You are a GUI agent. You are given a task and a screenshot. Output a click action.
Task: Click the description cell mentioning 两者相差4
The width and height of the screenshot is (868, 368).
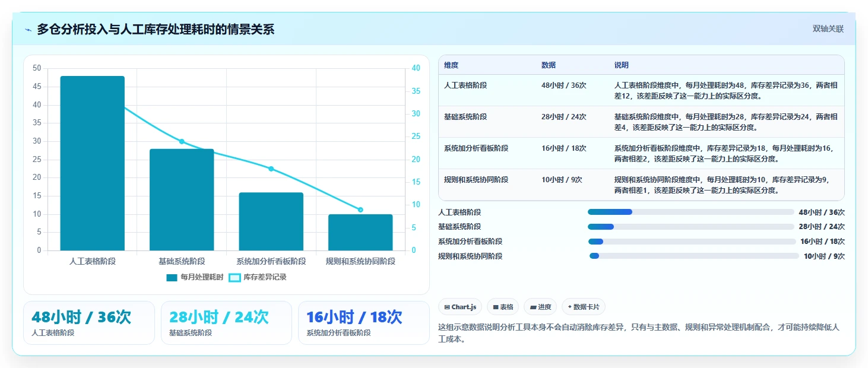coord(726,122)
